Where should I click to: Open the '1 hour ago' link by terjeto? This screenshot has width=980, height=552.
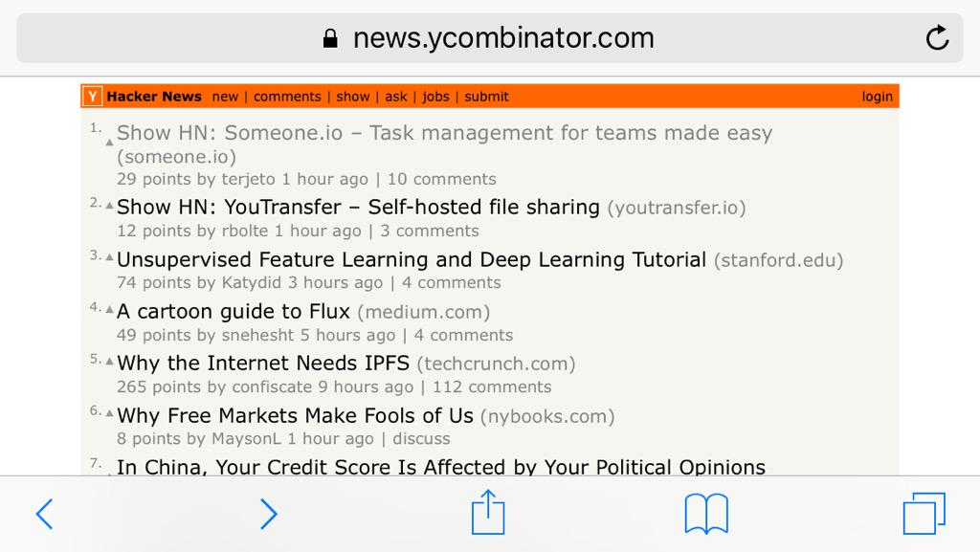coord(325,179)
